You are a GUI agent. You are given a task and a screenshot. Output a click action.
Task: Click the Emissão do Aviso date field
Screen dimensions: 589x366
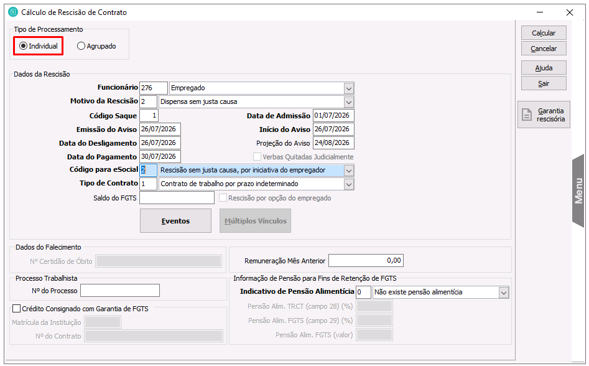(160, 129)
